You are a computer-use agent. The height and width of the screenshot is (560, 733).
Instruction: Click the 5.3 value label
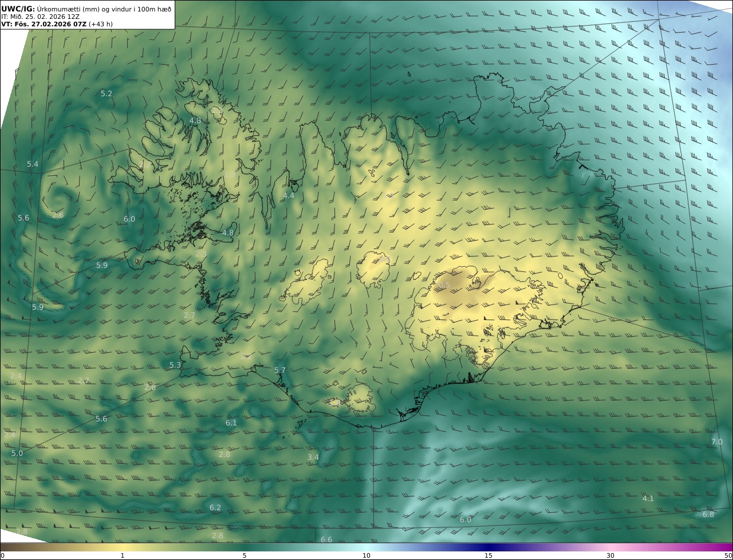coord(175,365)
